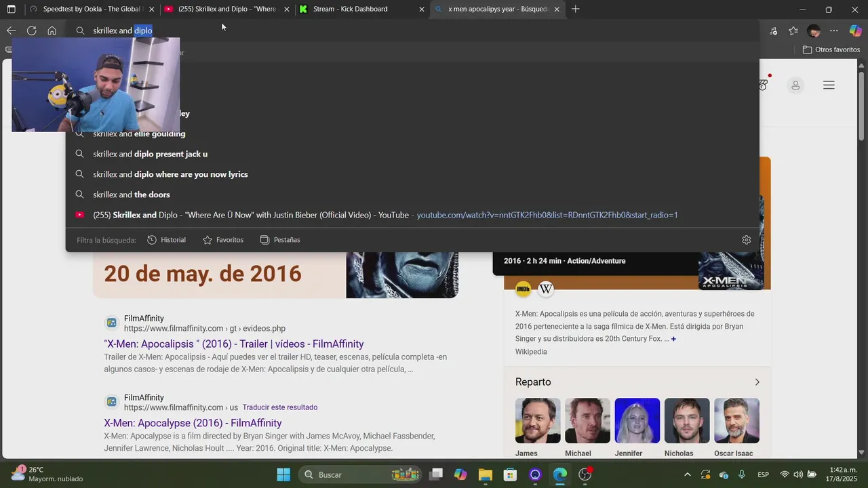Open Bing account sign-in icon
The height and width of the screenshot is (488, 868).
point(795,85)
